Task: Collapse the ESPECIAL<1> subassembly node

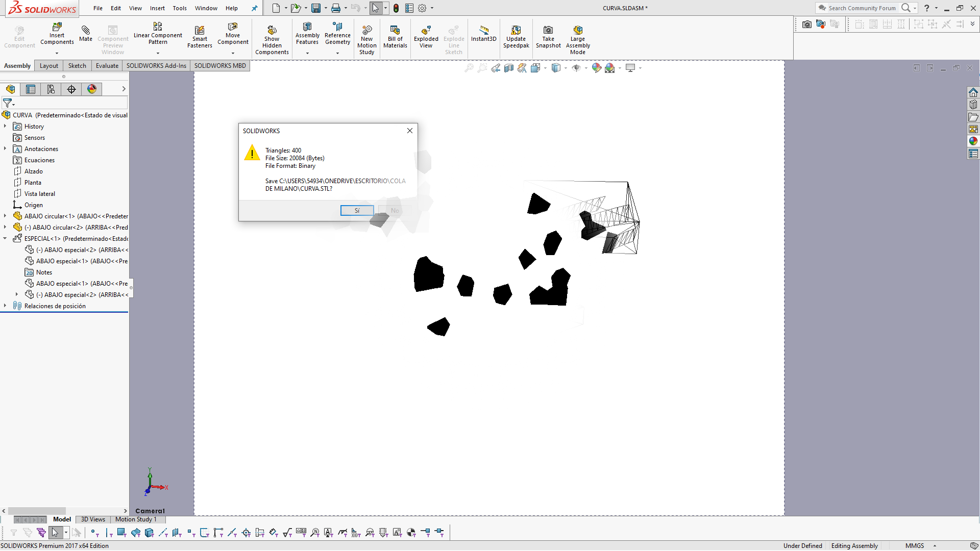Action: coord(5,238)
